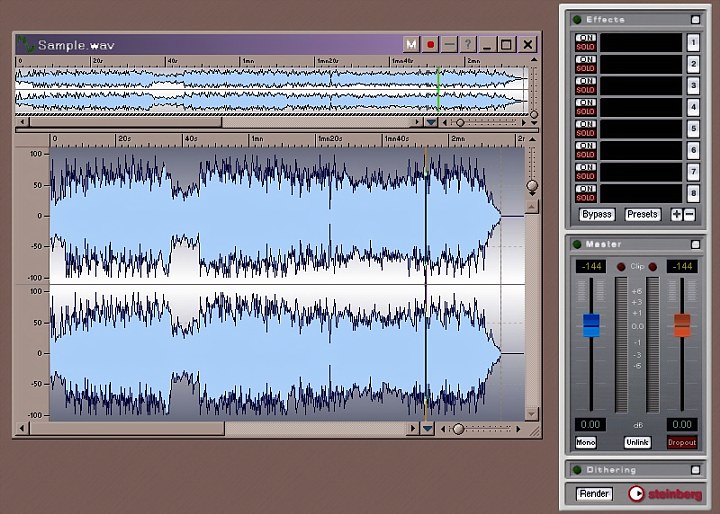The image size is (720, 514).
Task: Click the Render button
Action: (594, 494)
